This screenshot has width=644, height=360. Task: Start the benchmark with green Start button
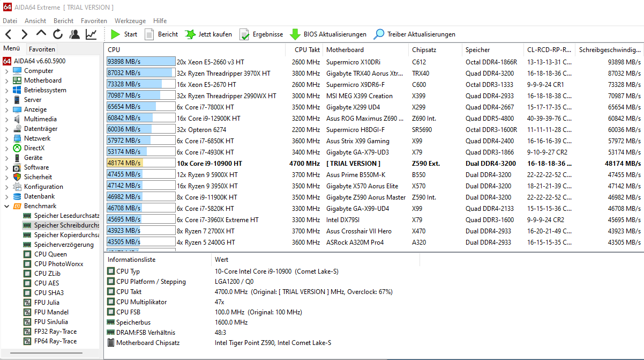coord(124,34)
